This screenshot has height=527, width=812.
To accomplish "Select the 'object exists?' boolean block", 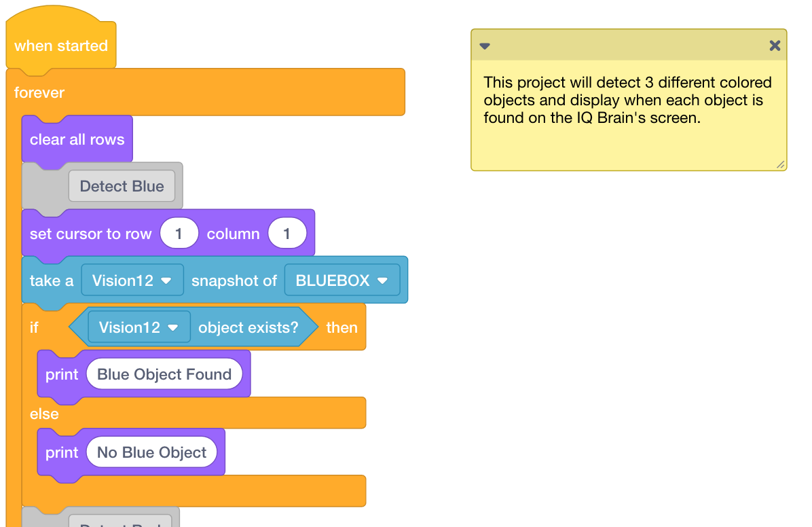I will click(x=248, y=327).
